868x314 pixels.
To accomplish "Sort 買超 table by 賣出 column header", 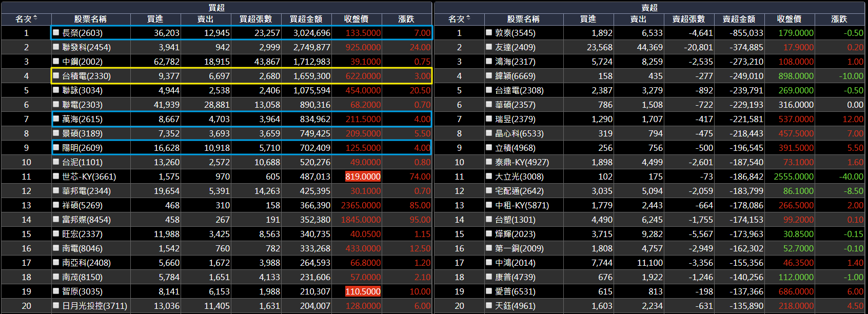I will click(x=206, y=19).
